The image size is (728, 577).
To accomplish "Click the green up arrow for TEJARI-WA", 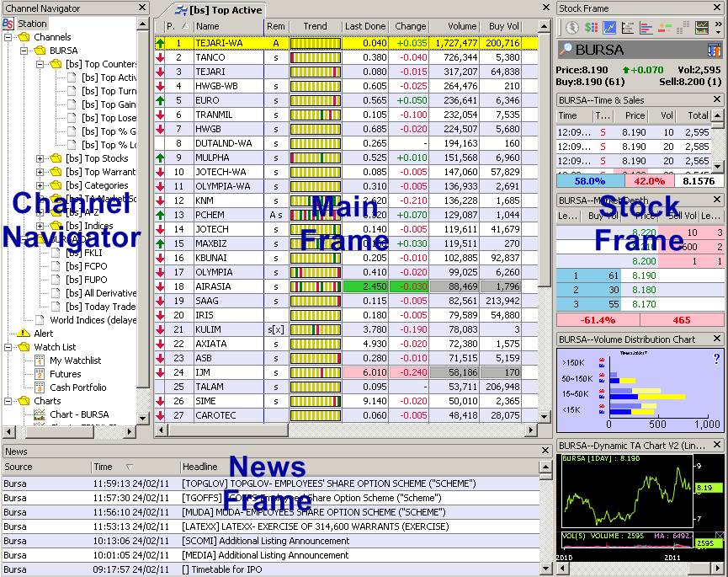I will 160,43.
